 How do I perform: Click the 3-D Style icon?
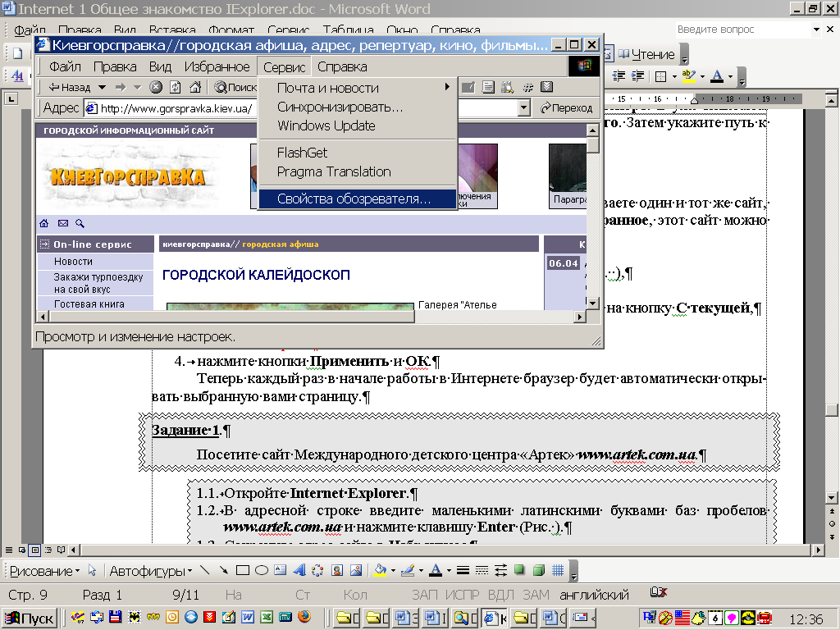pyautogui.click(x=539, y=570)
